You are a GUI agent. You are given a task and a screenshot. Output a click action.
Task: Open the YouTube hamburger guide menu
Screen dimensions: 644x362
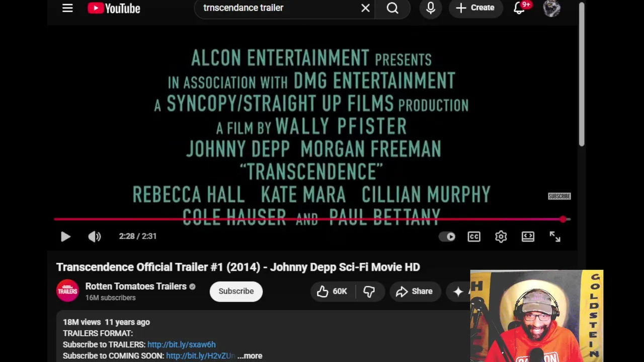coord(67,8)
